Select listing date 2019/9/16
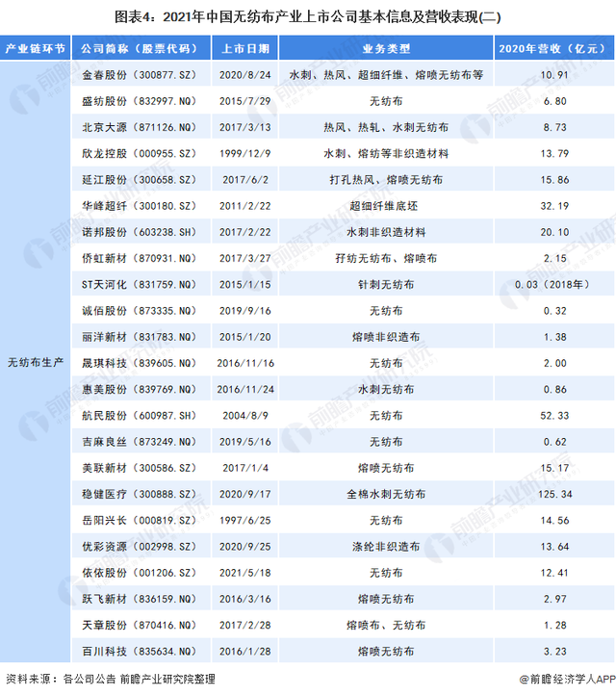Image resolution: width=616 pixels, height=696 pixels. point(245,311)
